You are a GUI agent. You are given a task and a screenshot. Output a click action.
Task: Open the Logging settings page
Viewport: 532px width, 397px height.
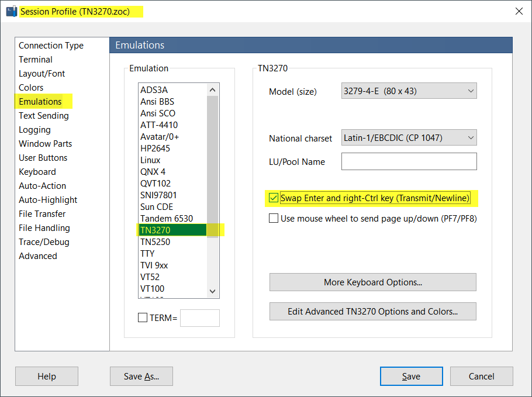34,130
